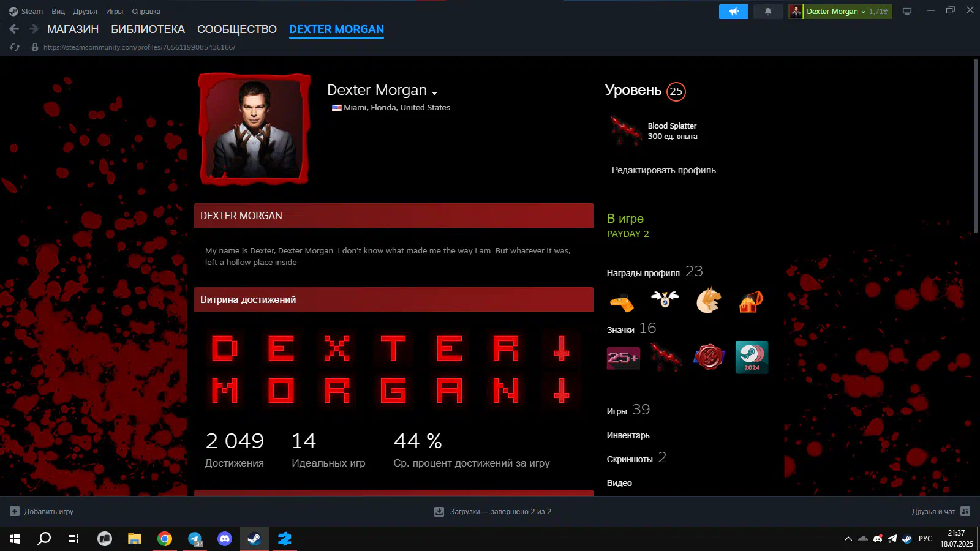Click the profile URL address text
The image size is (980, 551).
point(139,47)
